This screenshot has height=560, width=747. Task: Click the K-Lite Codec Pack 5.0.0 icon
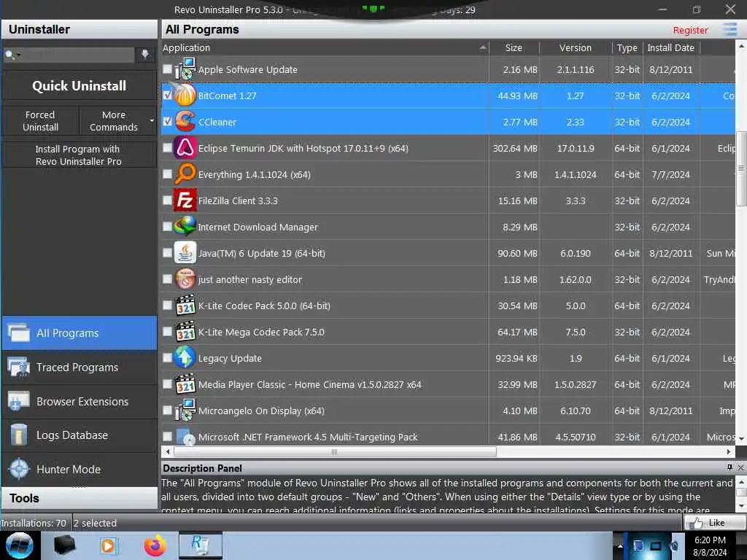[x=185, y=306]
